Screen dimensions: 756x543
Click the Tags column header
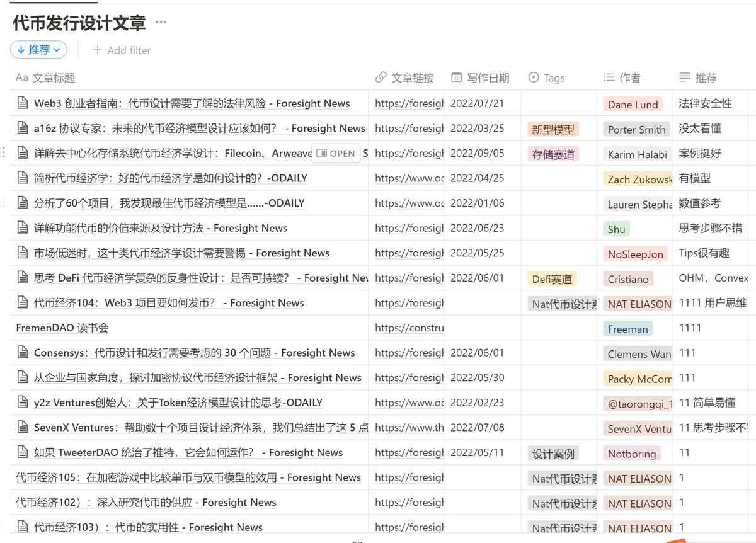point(547,78)
